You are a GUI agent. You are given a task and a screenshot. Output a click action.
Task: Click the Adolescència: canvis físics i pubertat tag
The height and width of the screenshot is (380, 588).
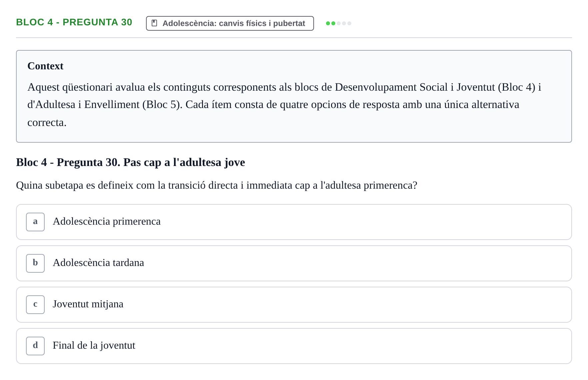pos(230,23)
